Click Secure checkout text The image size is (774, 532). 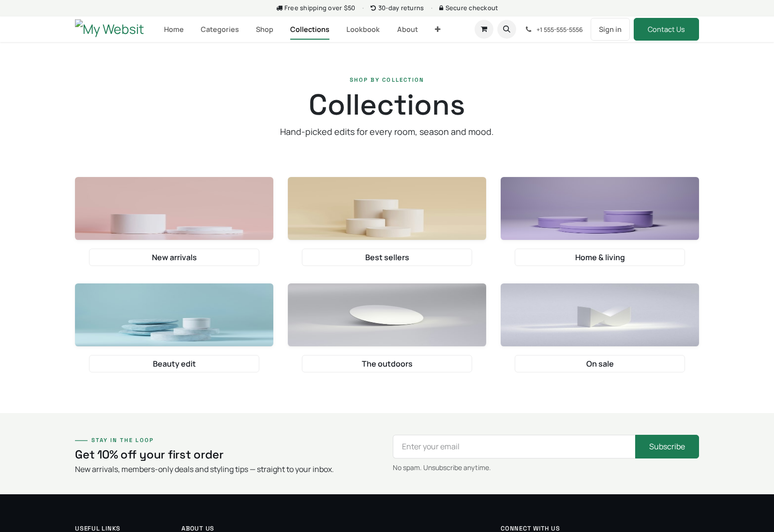(x=472, y=8)
